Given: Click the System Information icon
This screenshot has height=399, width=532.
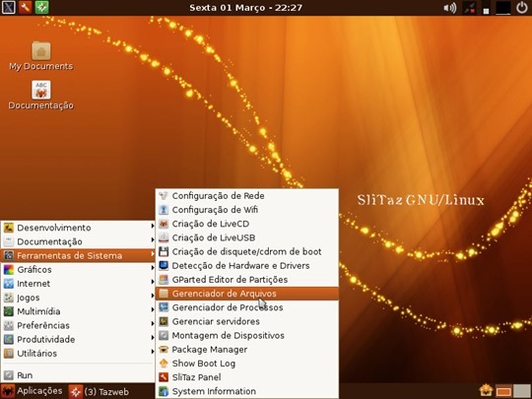Looking at the screenshot, I should click(x=164, y=391).
